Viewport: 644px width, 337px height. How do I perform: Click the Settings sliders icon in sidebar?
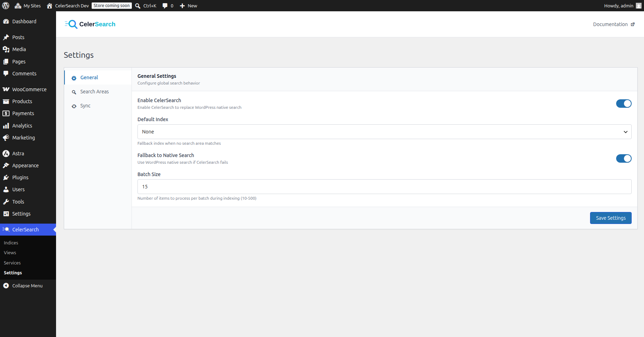[x=6, y=214]
